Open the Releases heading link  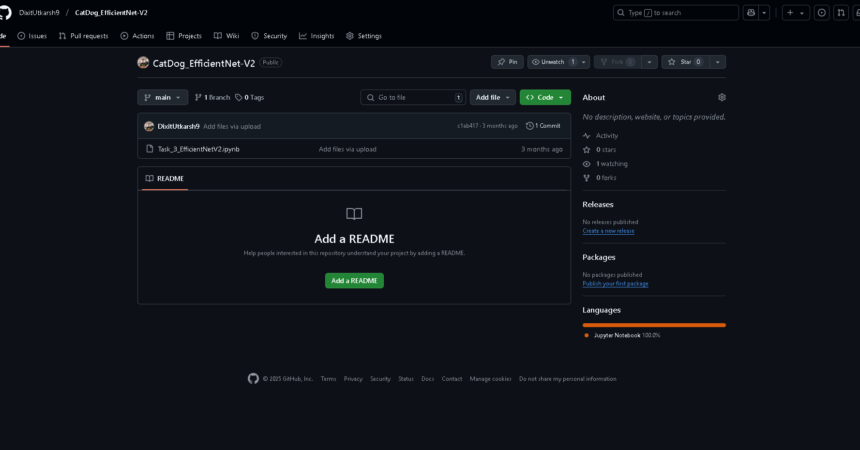click(x=598, y=204)
